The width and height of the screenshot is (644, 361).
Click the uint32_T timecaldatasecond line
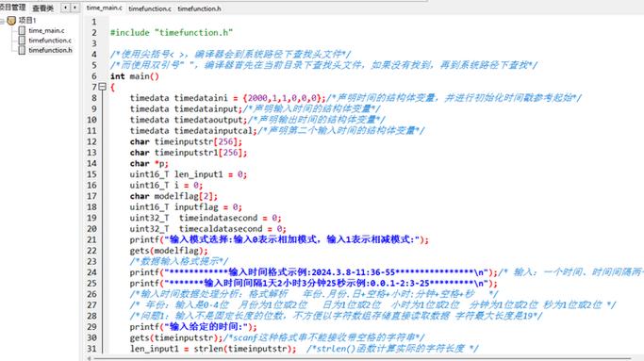207,228
